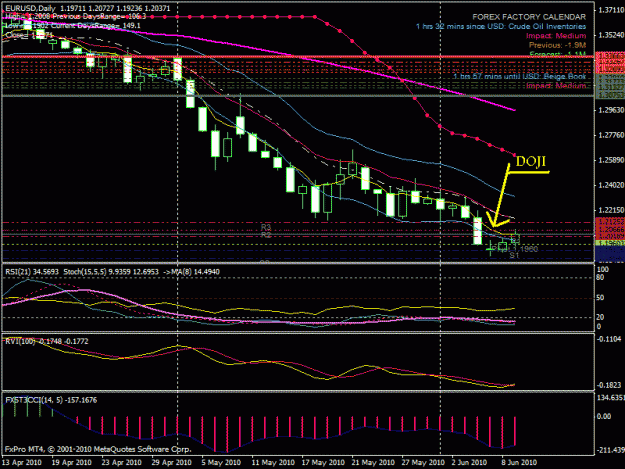
Task: Select the FOREX FACTORY CALENDAR heading
Action: (x=529, y=17)
